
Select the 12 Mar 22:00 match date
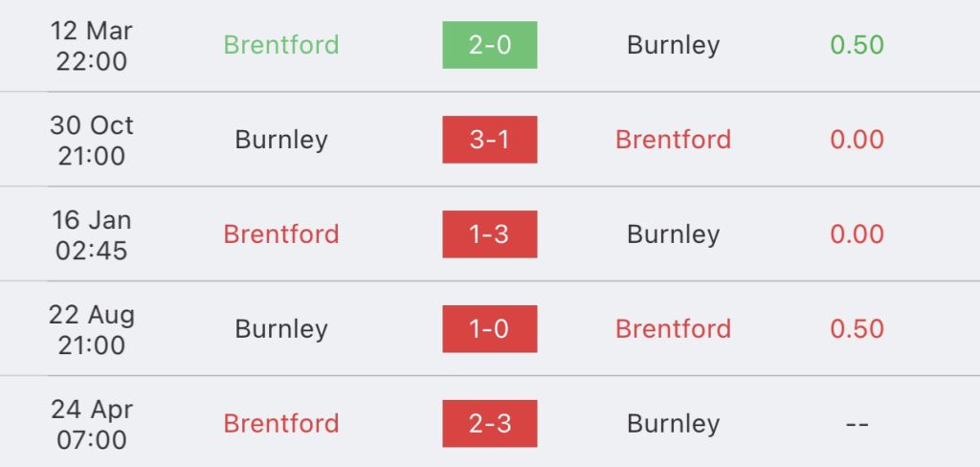(91, 46)
